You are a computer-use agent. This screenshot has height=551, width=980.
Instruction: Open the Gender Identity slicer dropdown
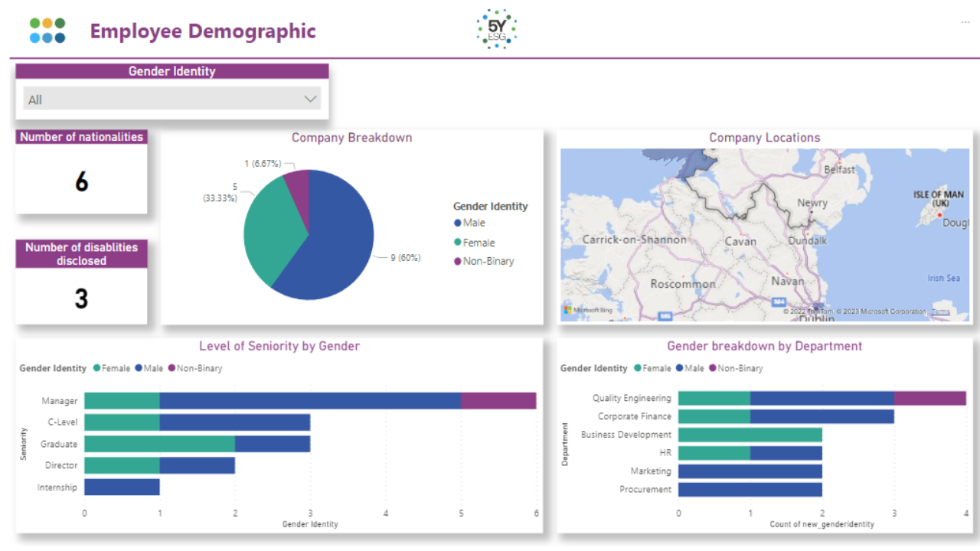pos(309,99)
